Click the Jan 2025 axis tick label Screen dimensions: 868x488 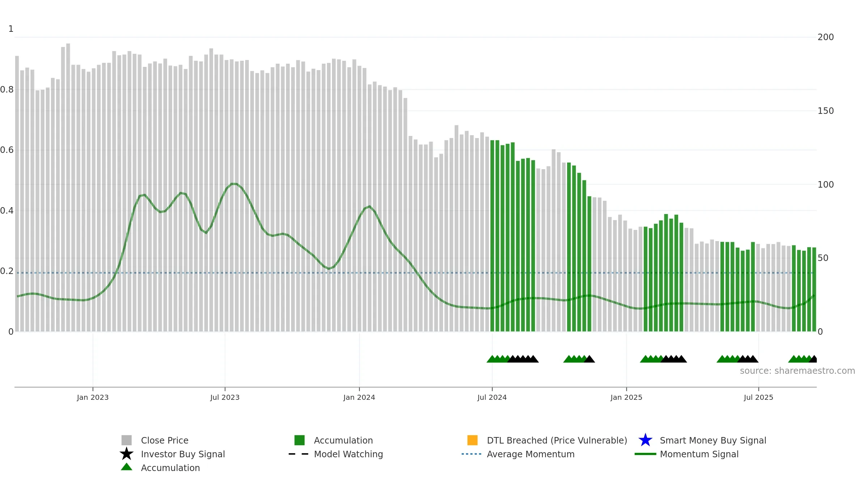click(626, 398)
